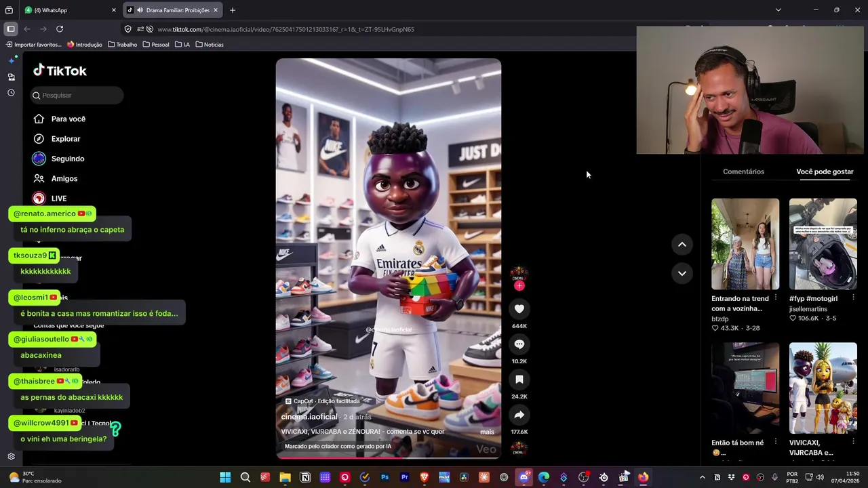The height and width of the screenshot is (488, 868).
Task: Close the Drama Familiar TikTok tab
Action: 216,10
